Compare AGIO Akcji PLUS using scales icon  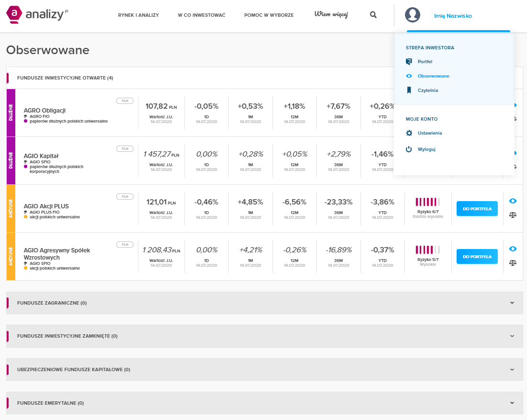[513, 215]
